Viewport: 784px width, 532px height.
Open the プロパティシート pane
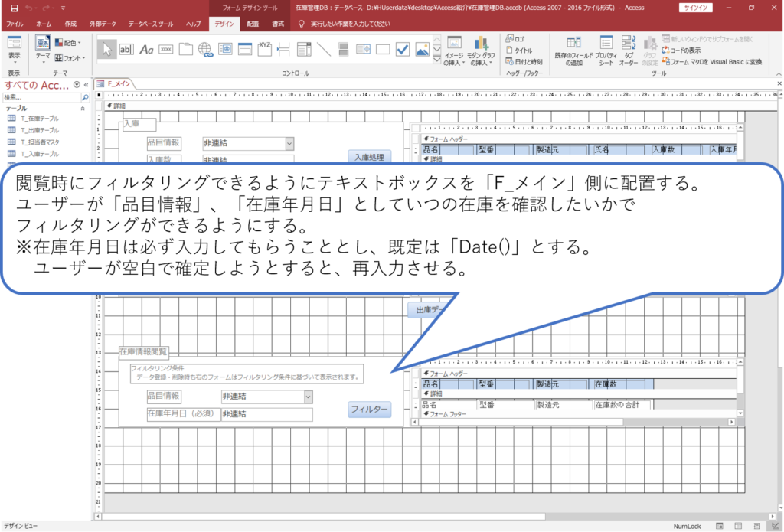[x=606, y=48]
